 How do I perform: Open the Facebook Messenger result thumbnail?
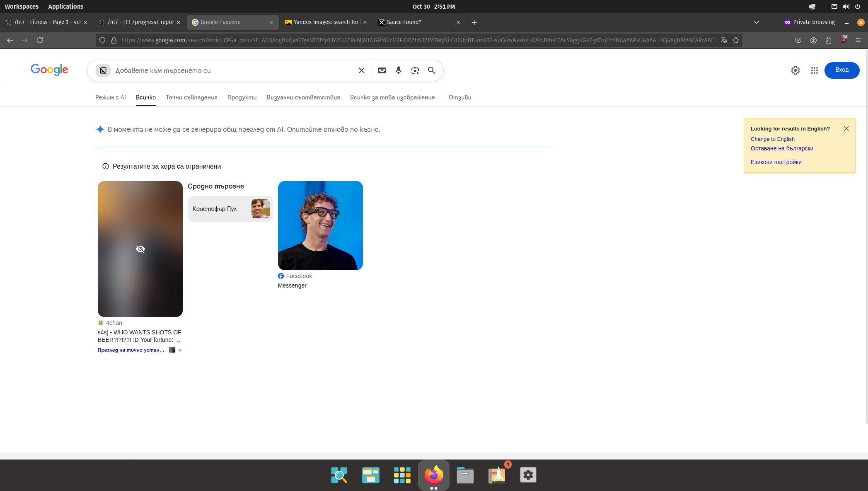(x=320, y=225)
